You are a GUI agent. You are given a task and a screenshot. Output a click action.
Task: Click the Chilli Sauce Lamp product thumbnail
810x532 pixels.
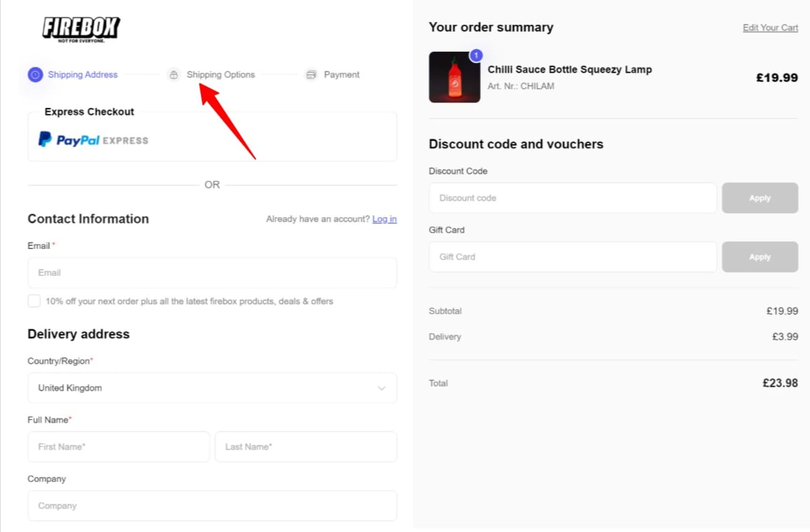(455, 77)
